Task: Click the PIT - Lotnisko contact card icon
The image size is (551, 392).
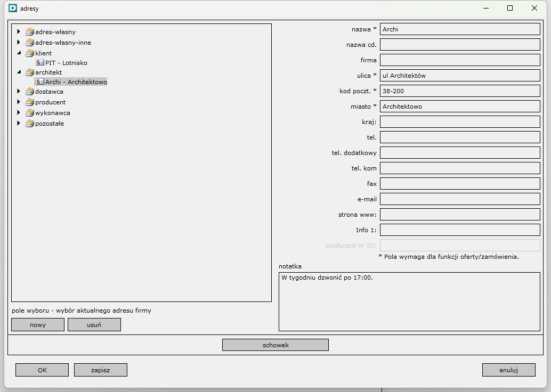Action: 40,63
